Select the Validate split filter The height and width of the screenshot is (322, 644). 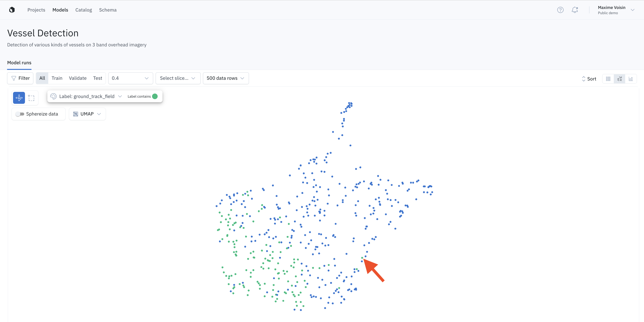[x=78, y=78]
